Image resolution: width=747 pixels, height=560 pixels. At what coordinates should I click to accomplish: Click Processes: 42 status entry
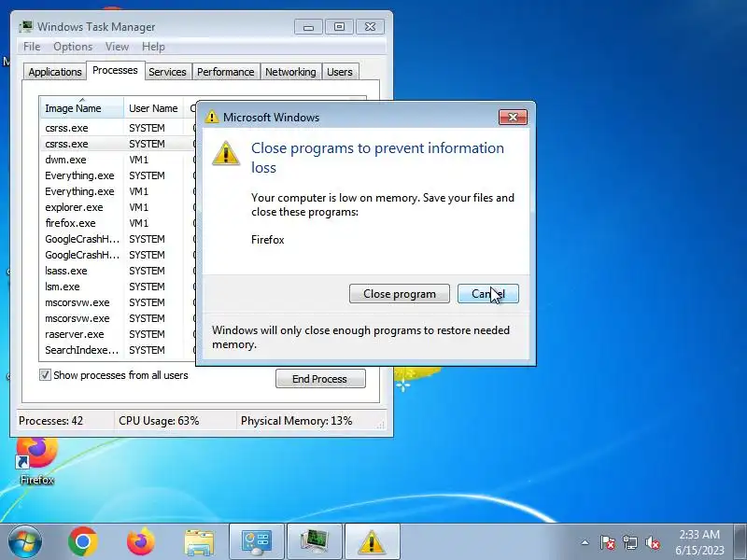tap(51, 421)
